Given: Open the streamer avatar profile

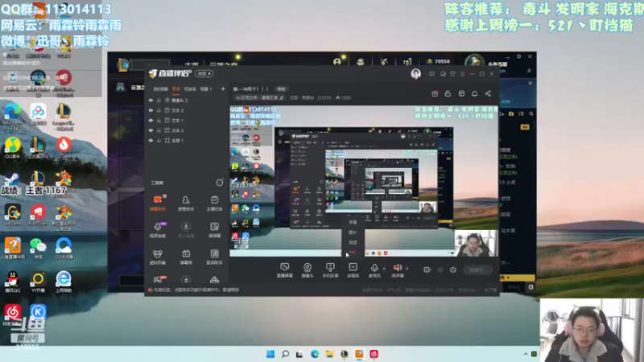Looking at the screenshot, I should point(415,73).
